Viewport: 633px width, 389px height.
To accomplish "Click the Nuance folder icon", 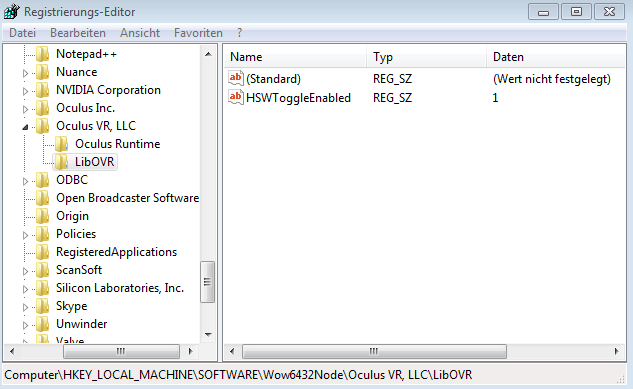I will coord(43,72).
